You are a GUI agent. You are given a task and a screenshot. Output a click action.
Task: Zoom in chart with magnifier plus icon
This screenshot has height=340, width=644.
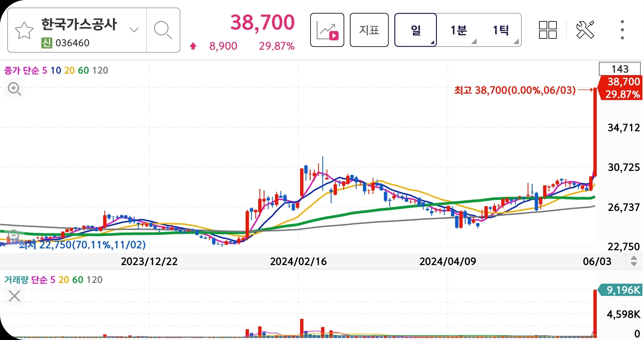tap(15, 89)
